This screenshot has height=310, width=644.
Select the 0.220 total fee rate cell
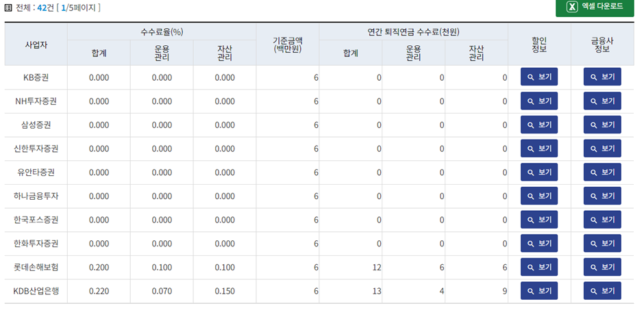(99, 292)
